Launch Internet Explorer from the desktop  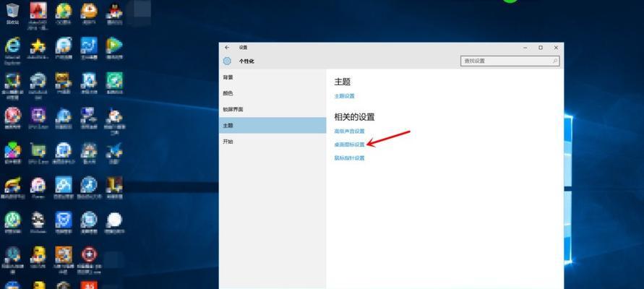pyautogui.click(x=13, y=45)
